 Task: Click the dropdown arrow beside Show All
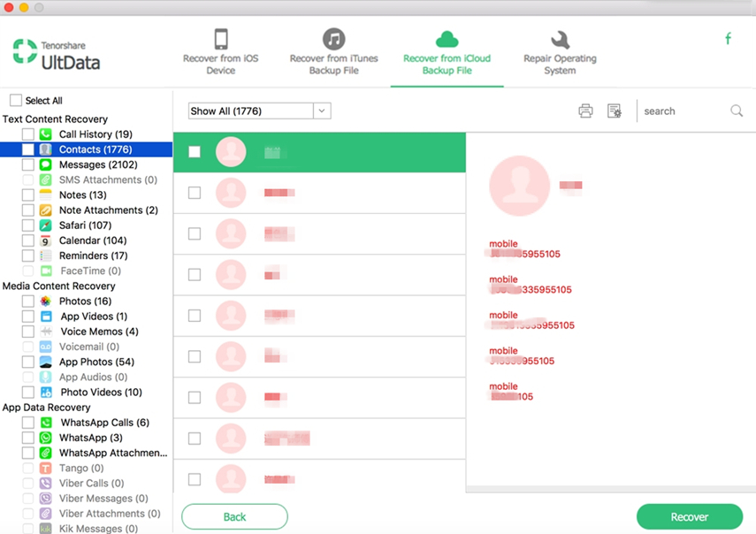[x=322, y=111]
